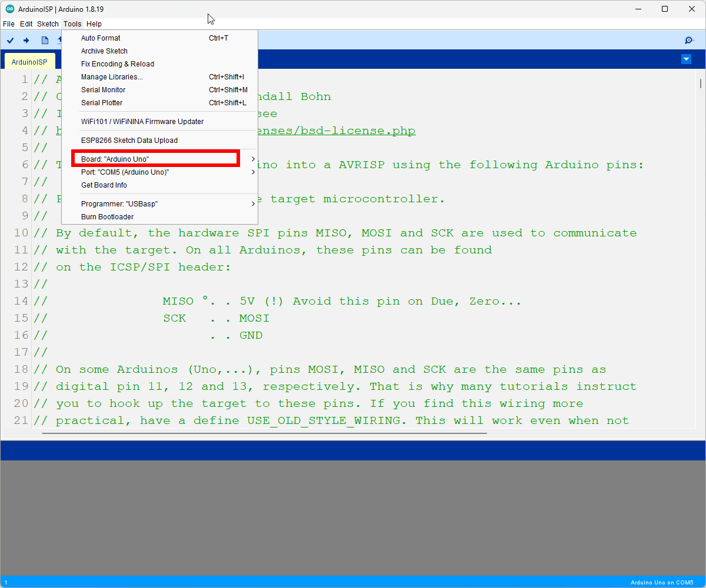Expand the Port "COM5" submenu

coord(155,172)
